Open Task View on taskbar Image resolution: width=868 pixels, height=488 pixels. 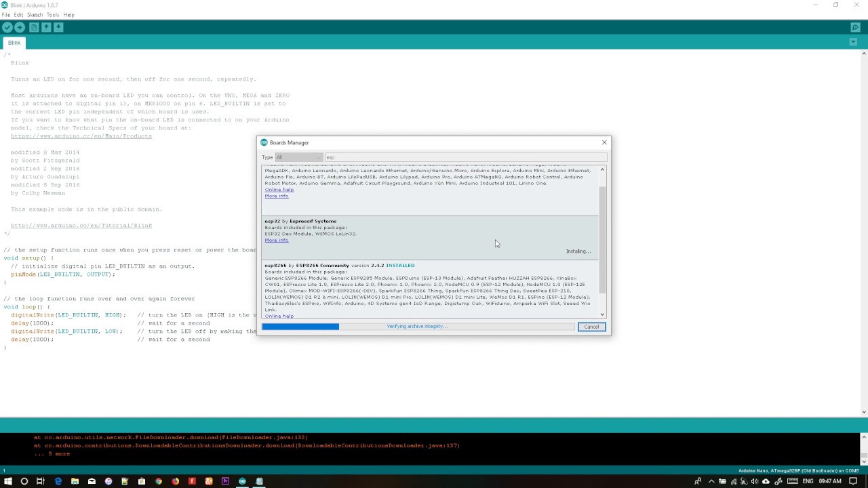[x=41, y=481]
